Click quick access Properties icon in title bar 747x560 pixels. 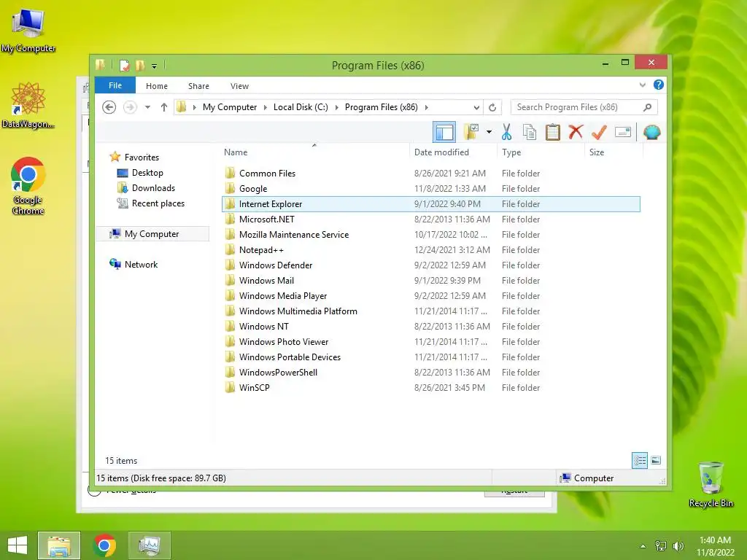point(124,65)
